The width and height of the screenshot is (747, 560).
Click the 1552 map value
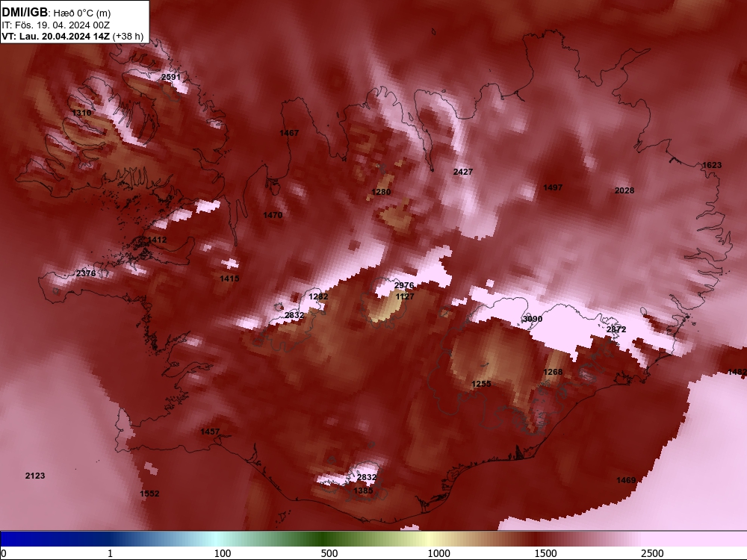tap(149, 494)
